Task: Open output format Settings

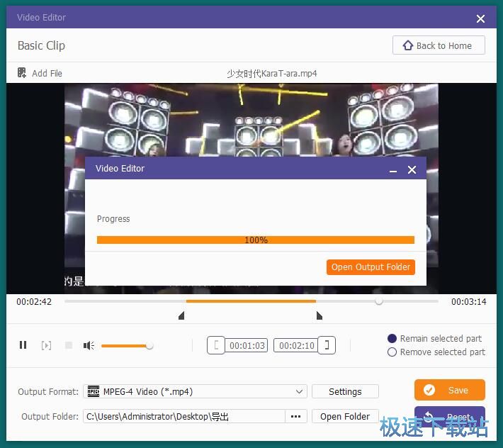Action: pos(345,391)
